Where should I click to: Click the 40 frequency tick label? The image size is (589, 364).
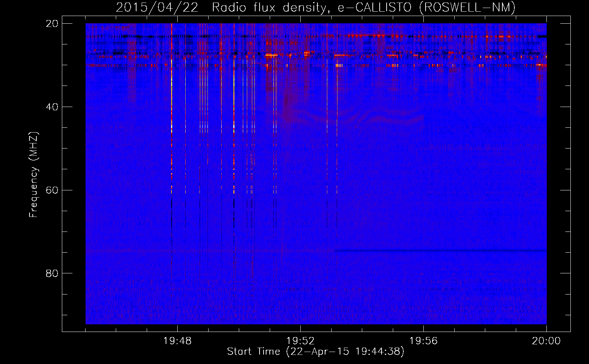click(x=52, y=107)
